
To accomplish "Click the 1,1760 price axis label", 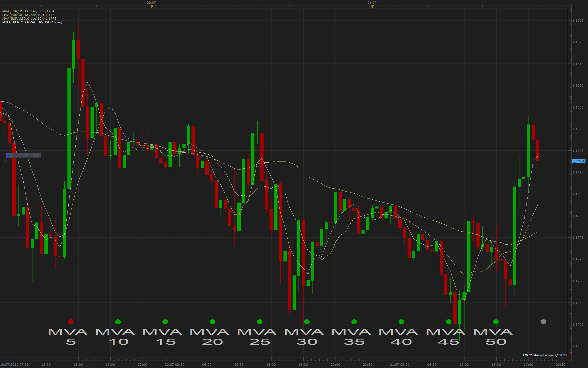I will tap(578, 303).
